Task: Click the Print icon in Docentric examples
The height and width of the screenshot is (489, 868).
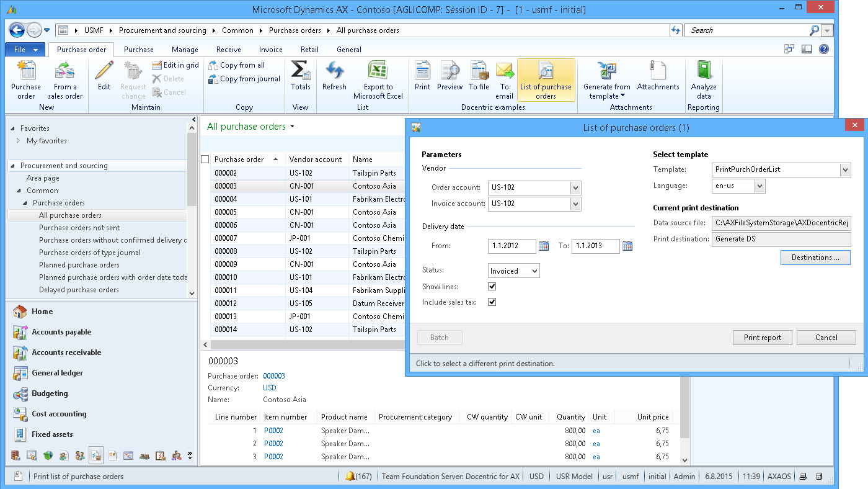Action: (x=423, y=70)
